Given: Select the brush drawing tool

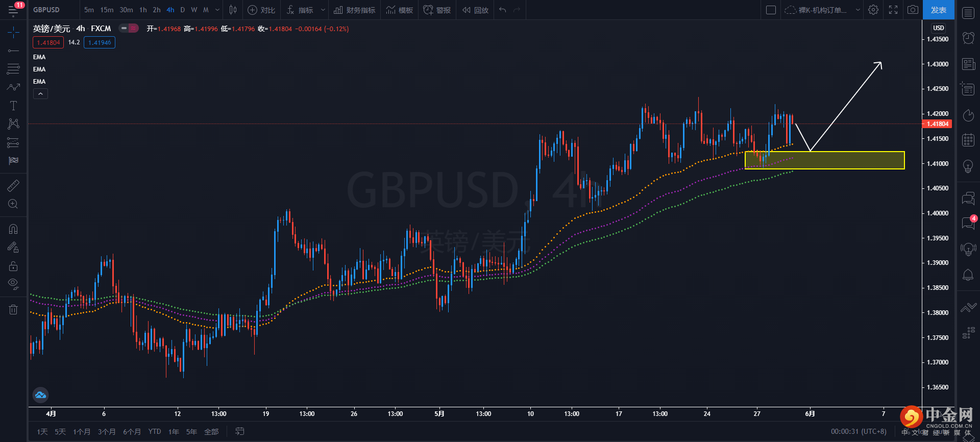Looking at the screenshot, I should tap(14, 87).
